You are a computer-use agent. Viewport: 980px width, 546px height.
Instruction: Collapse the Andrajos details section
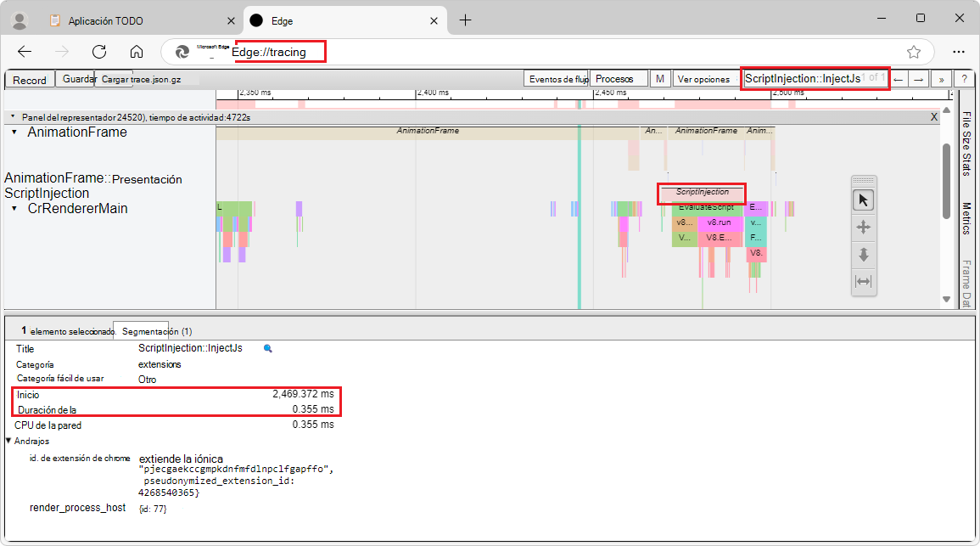coord(8,441)
